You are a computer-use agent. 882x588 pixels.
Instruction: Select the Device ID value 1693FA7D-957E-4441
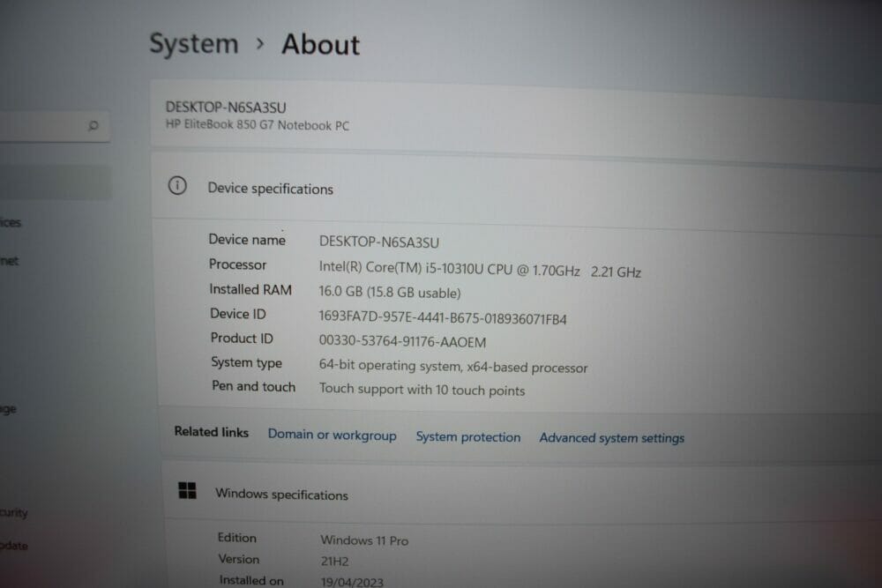[443, 317]
